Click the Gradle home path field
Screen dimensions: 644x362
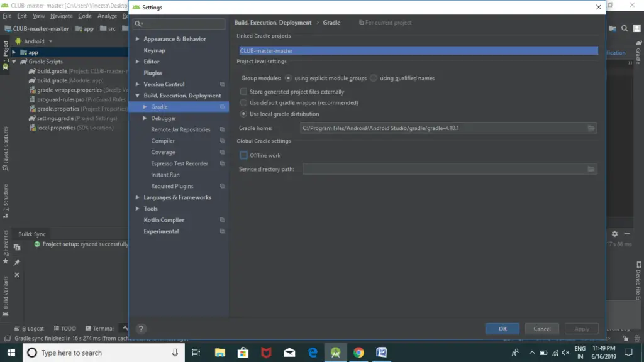click(x=443, y=128)
